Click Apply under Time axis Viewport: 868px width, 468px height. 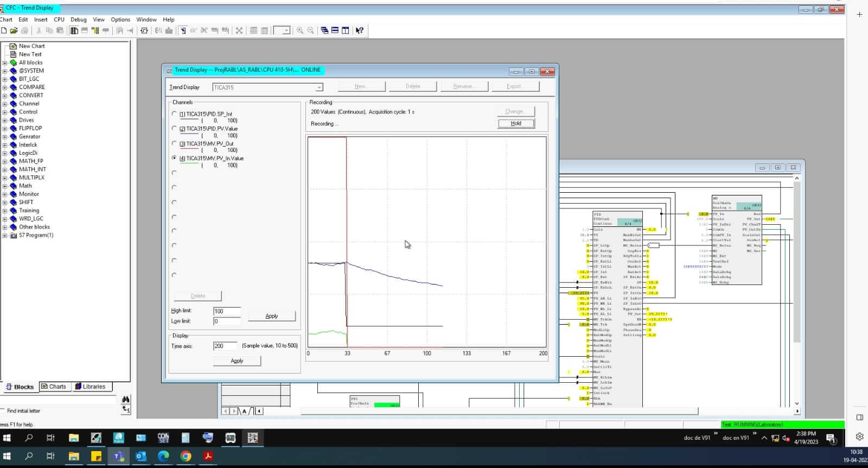pyautogui.click(x=237, y=361)
